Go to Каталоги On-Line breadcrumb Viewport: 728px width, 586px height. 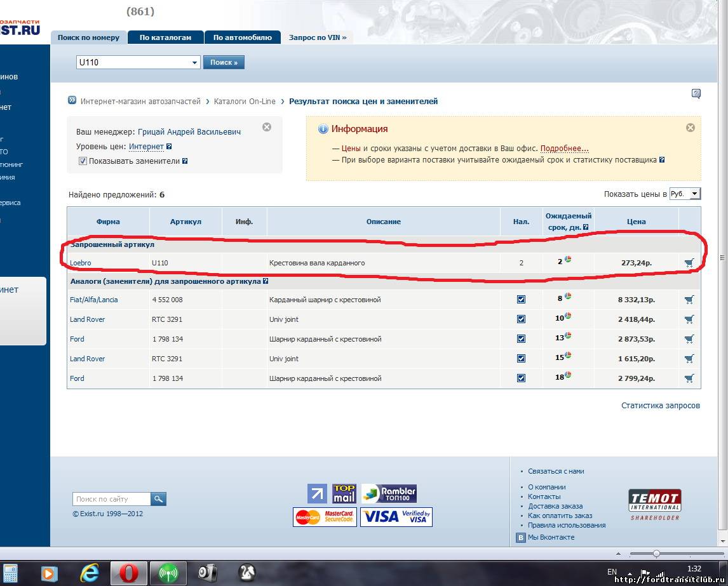(x=245, y=101)
